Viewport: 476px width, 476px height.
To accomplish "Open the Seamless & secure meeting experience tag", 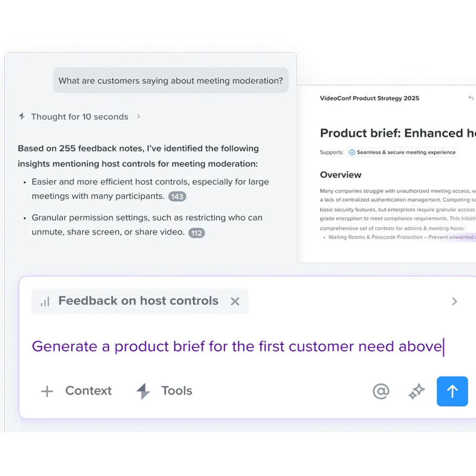I will pyautogui.click(x=403, y=152).
